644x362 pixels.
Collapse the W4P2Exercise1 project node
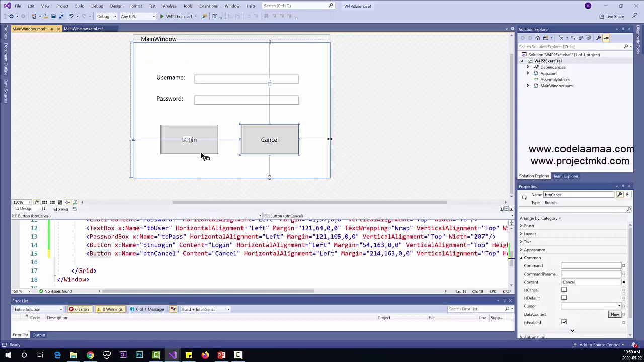point(522,61)
